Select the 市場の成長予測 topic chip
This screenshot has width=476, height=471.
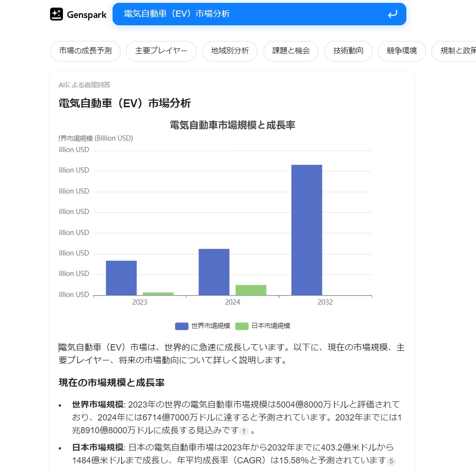click(85, 51)
